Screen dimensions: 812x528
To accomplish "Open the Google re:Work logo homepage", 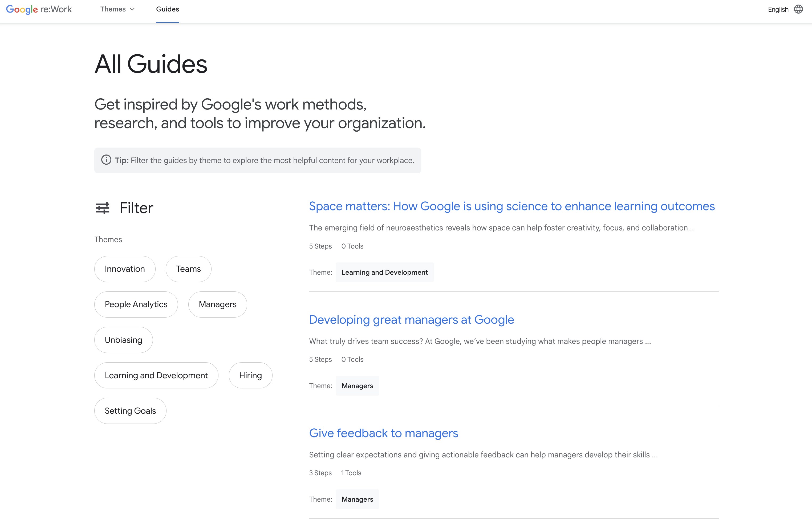I will click(39, 9).
